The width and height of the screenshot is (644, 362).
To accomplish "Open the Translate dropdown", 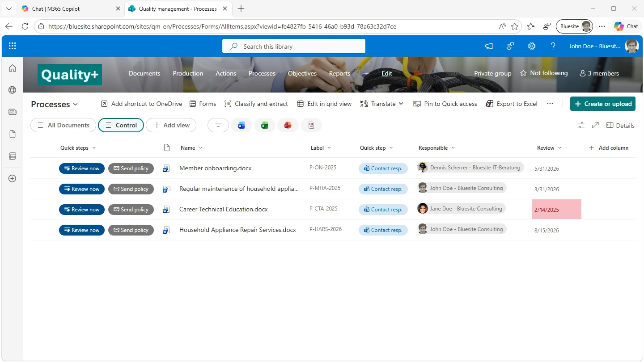I will tap(381, 104).
